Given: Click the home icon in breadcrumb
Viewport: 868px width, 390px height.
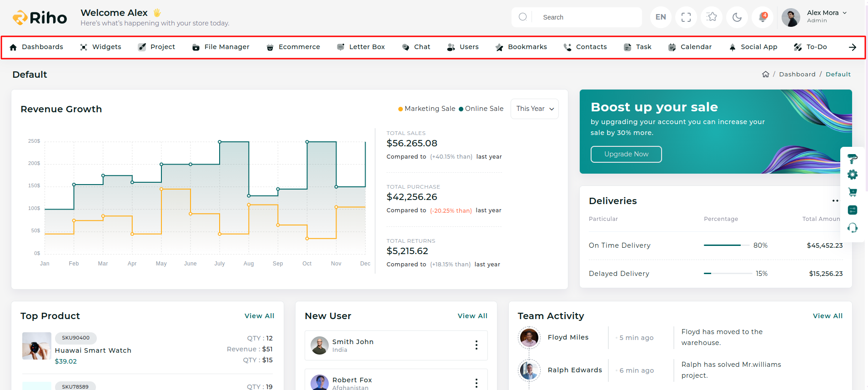Looking at the screenshot, I should click(x=766, y=74).
